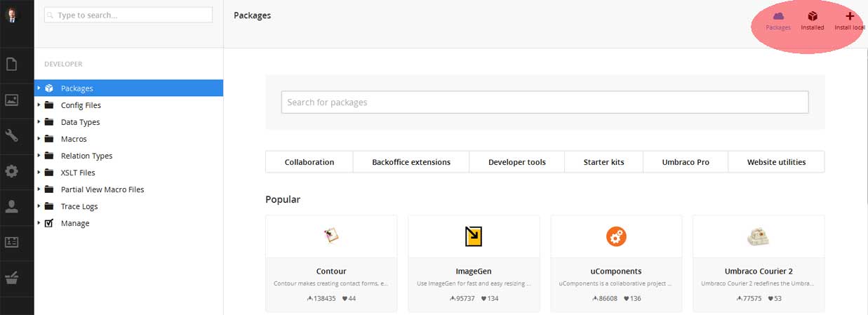
Task: Click the Popular section heading
Action: pyautogui.click(x=283, y=199)
